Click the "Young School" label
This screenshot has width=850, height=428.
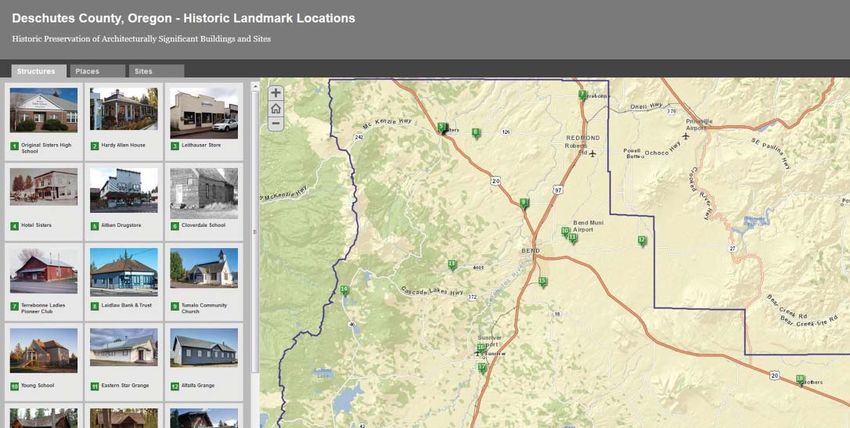click(x=37, y=386)
